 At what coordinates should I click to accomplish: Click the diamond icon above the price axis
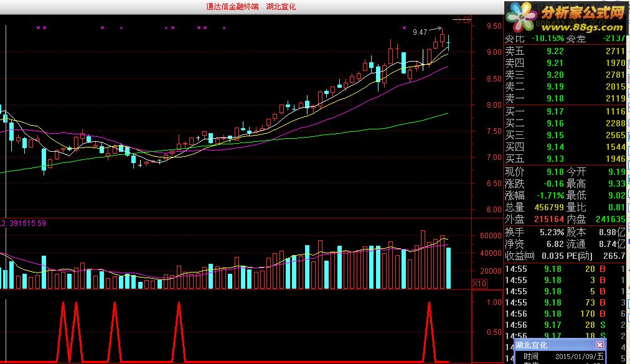458,20
